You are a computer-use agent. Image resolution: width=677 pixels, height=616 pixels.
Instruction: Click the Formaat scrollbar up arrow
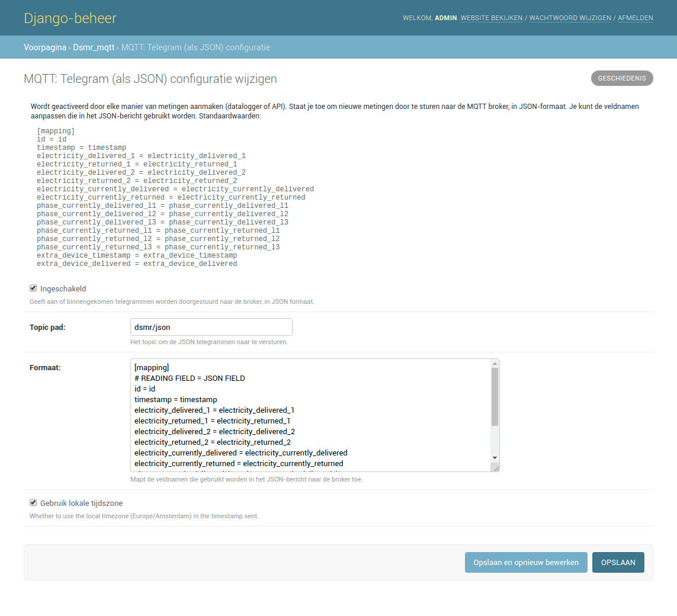click(495, 364)
